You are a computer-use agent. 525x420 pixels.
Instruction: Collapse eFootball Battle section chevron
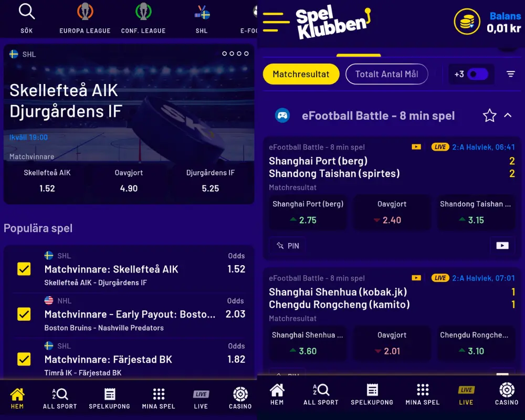point(508,115)
